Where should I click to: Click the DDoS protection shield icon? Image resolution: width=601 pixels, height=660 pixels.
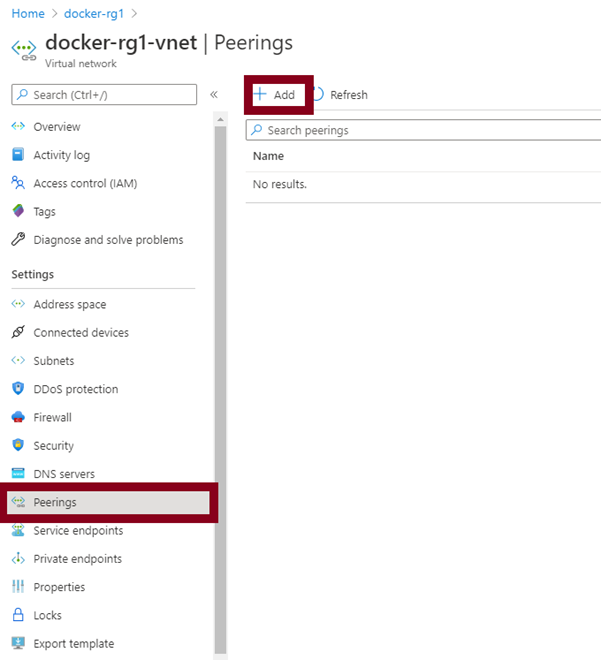pos(18,389)
